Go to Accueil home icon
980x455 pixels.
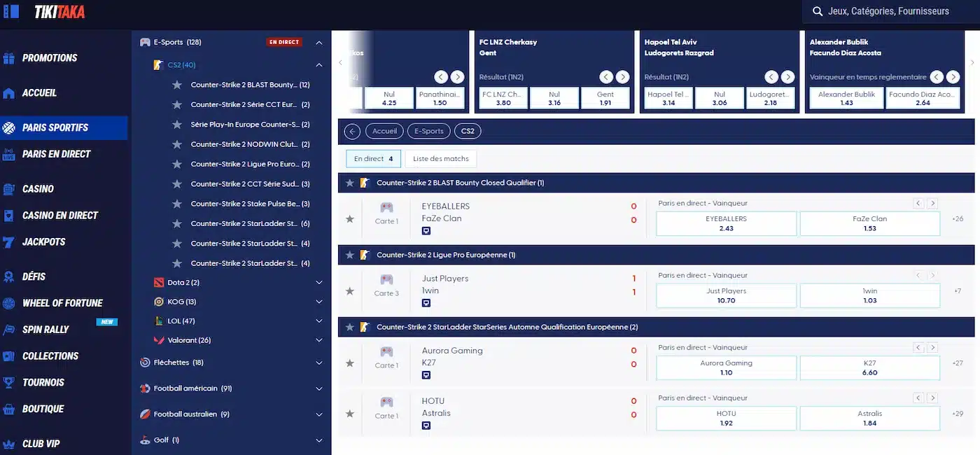(8, 93)
